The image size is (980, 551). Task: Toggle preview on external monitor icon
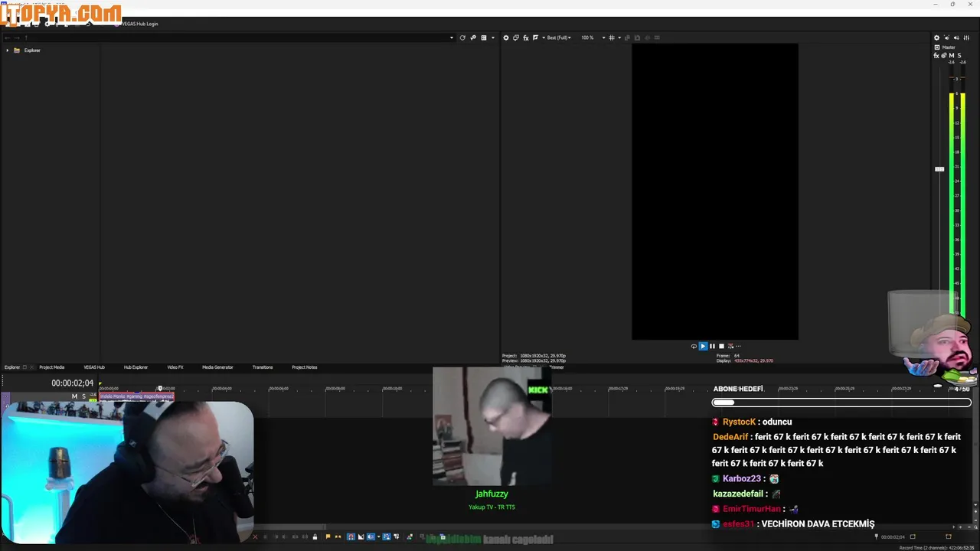516,37
